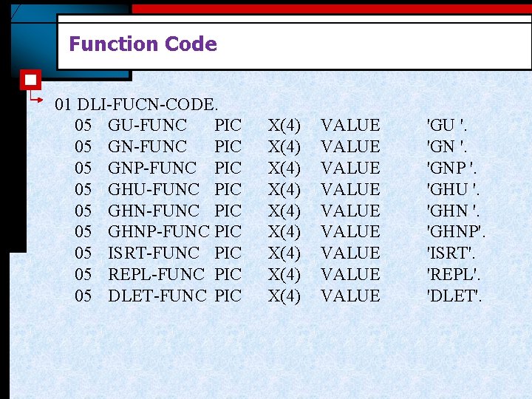Click level number 05 beside GHNP-FUNC
The image size is (532, 399).
pyautogui.click(x=83, y=232)
